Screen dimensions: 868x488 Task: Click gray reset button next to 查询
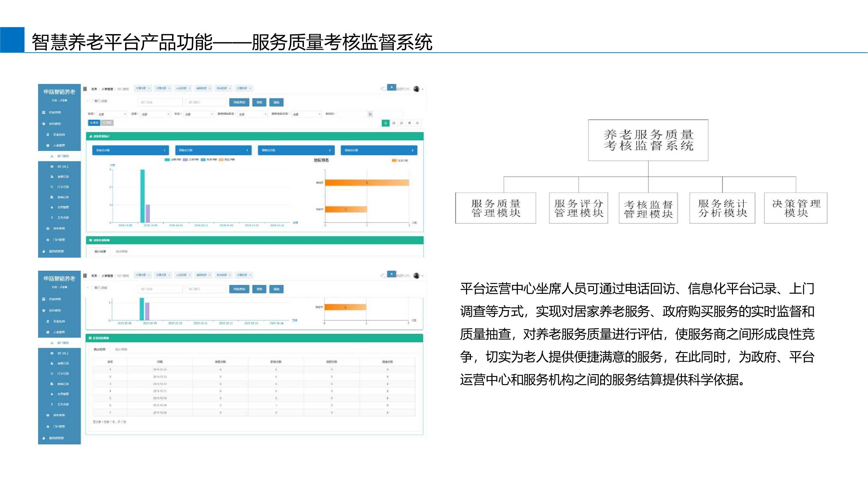(x=107, y=123)
